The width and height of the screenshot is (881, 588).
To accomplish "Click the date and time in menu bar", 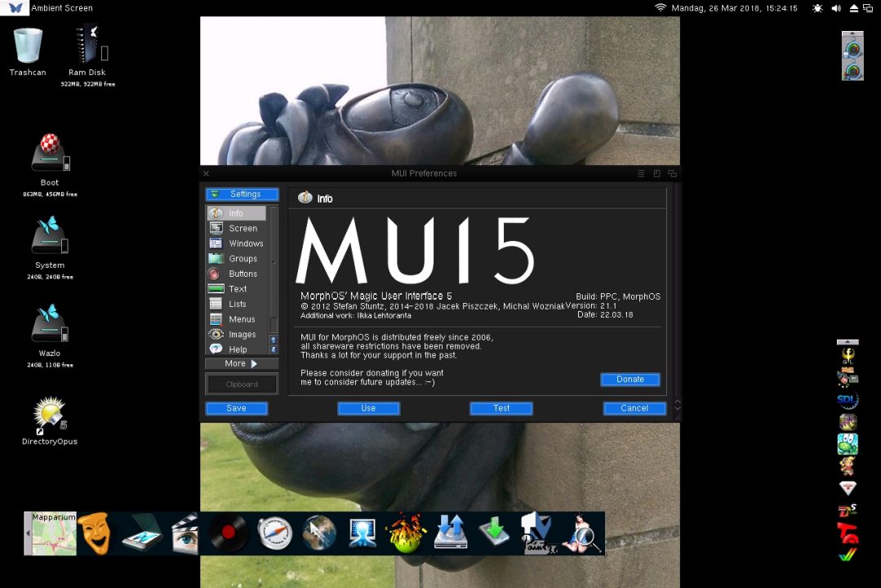I will 734,8.
